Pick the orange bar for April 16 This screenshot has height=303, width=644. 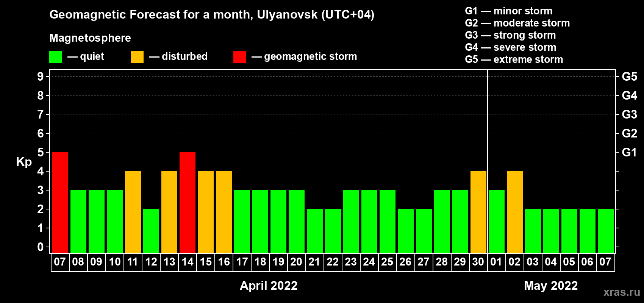pyautogui.click(x=224, y=212)
